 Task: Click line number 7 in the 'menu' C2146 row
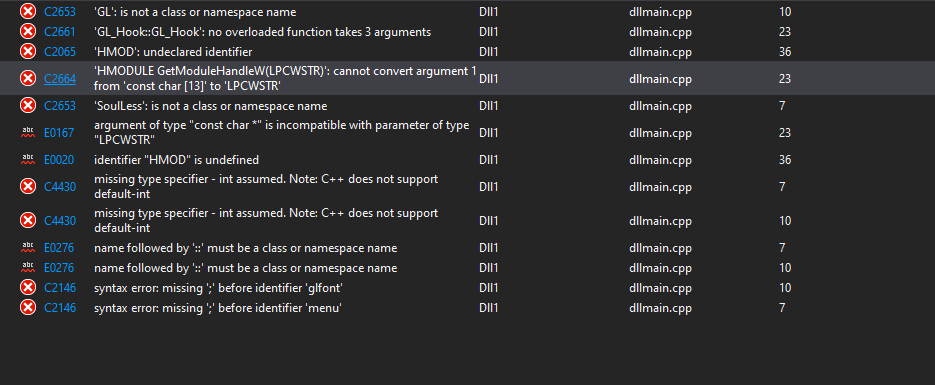(782, 308)
